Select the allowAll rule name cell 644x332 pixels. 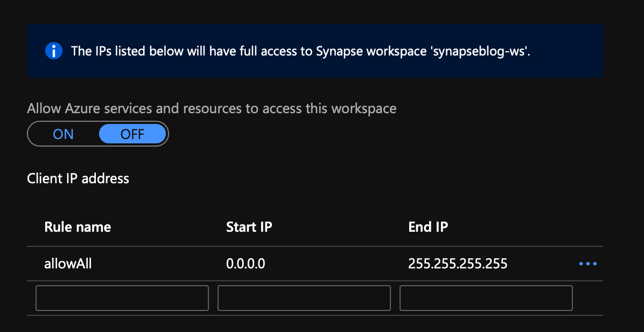(68, 264)
